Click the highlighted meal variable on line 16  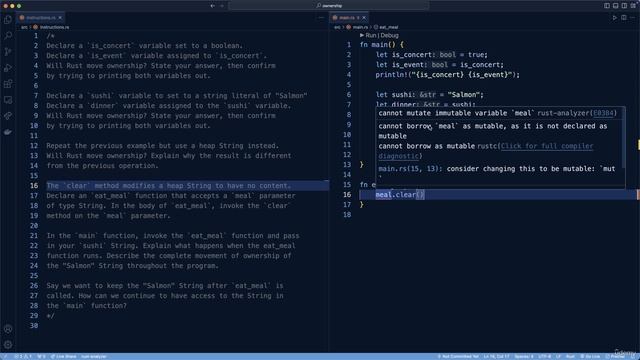(383, 195)
